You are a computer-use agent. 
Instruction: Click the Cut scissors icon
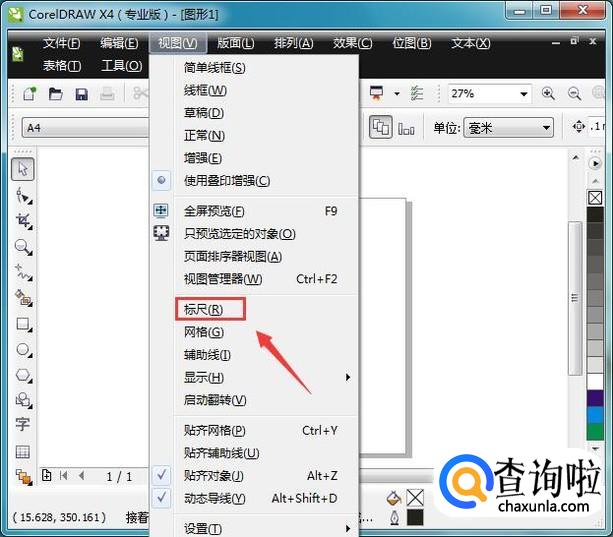(140, 93)
